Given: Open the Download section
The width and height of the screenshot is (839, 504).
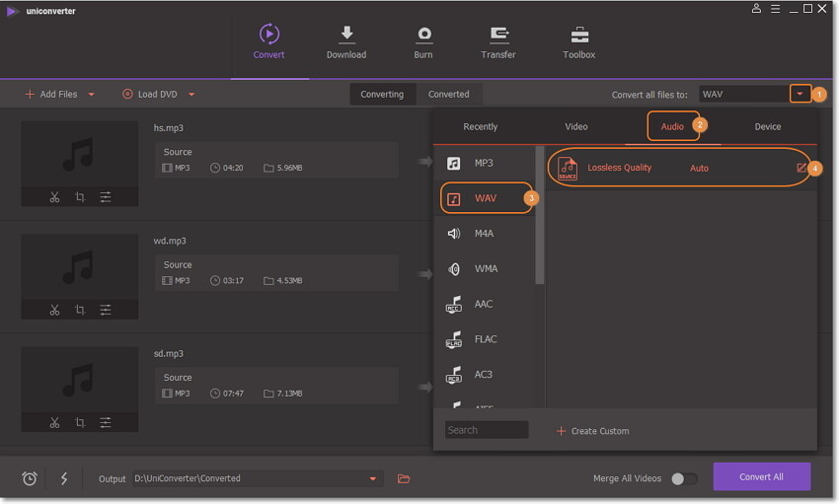Looking at the screenshot, I should tap(346, 41).
